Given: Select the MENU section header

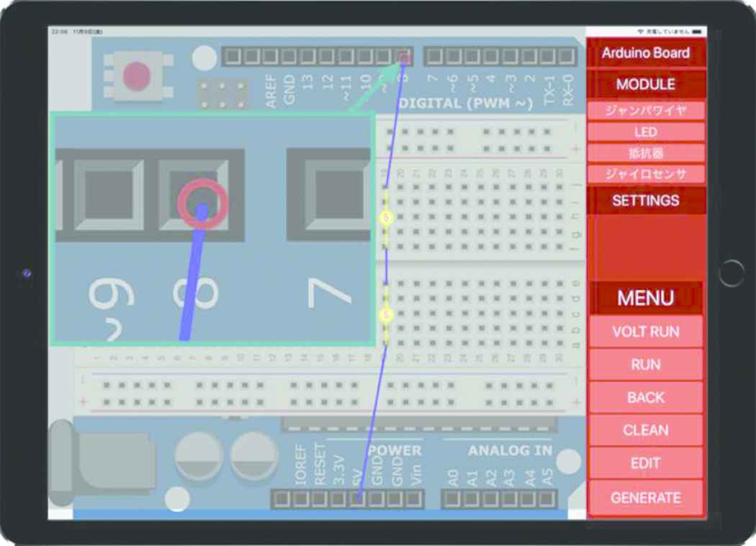Looking at the screenshot, I should point(646,298).
